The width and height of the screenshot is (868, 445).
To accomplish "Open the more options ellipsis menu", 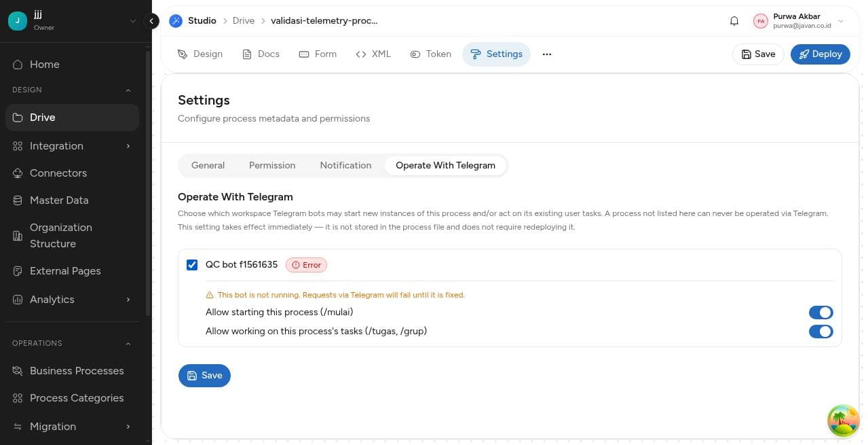I will (547, 54).
